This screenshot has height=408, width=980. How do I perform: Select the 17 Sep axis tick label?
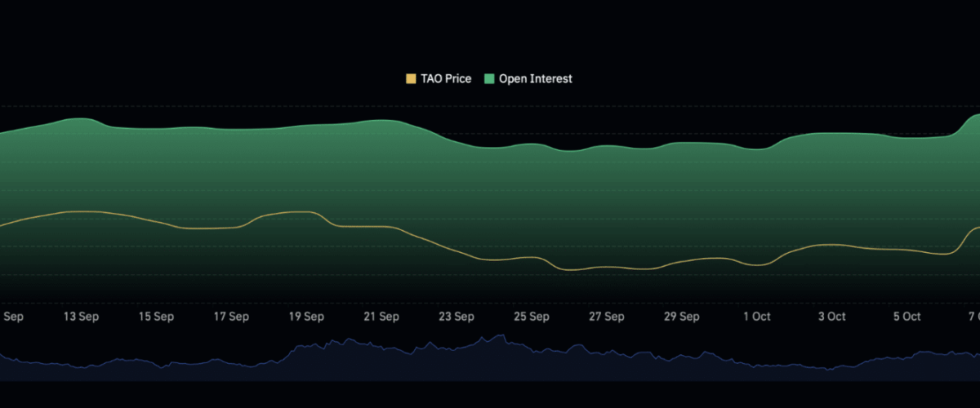[x=231, y=317]
